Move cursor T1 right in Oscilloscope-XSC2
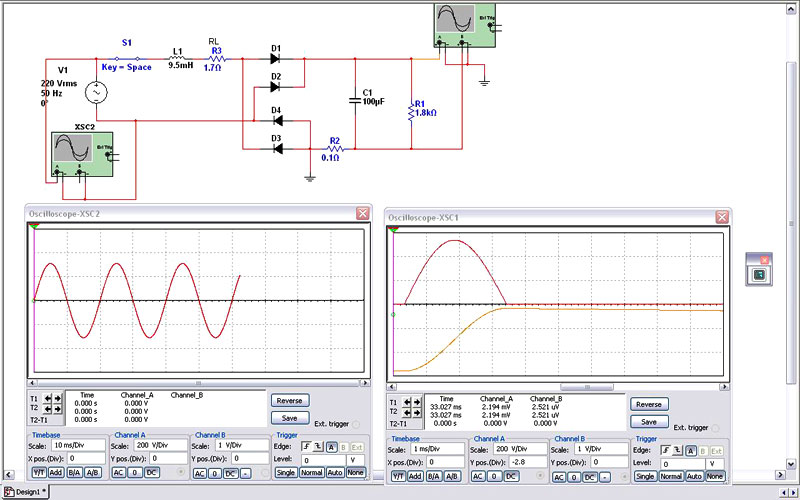 coord(56,400)
